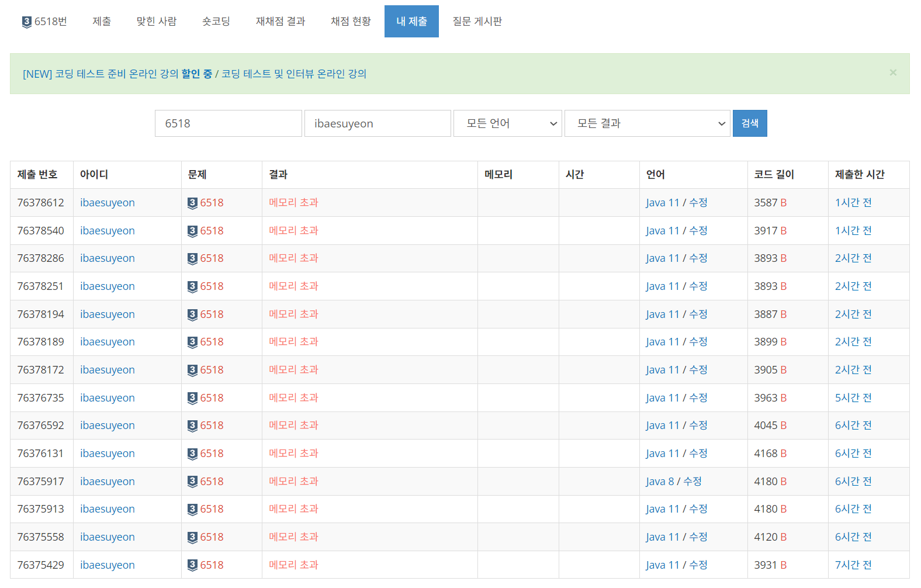Click the tier badge icon in row 76378612

(x=192, y=203)
